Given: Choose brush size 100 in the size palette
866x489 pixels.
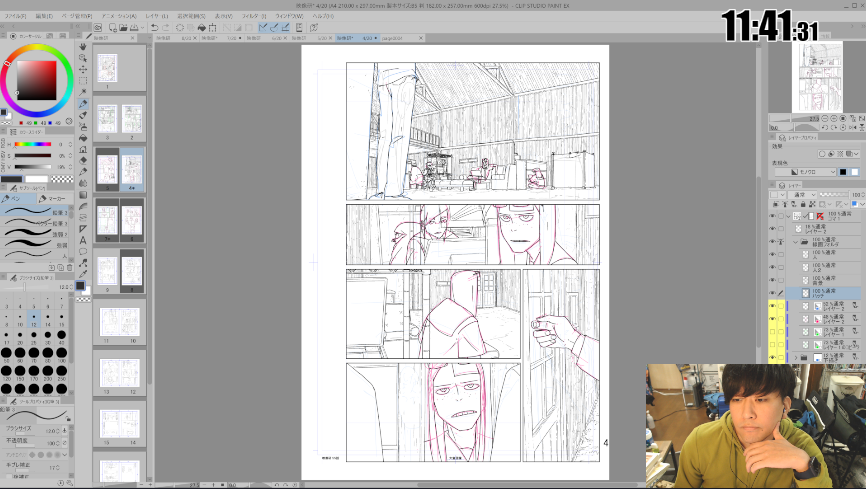Looking at the screenshot, I should click(x=61, y=355).
